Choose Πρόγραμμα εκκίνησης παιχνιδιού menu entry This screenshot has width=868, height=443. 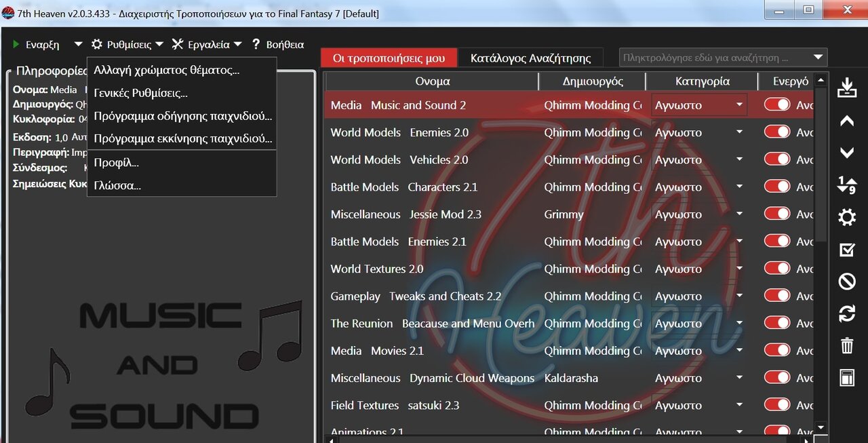pos(183,138)
